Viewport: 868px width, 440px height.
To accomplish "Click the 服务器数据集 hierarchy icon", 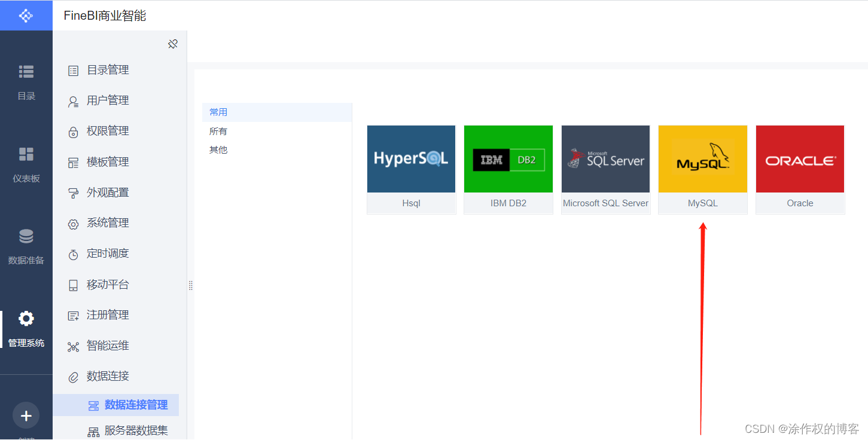I will [93, 432].
